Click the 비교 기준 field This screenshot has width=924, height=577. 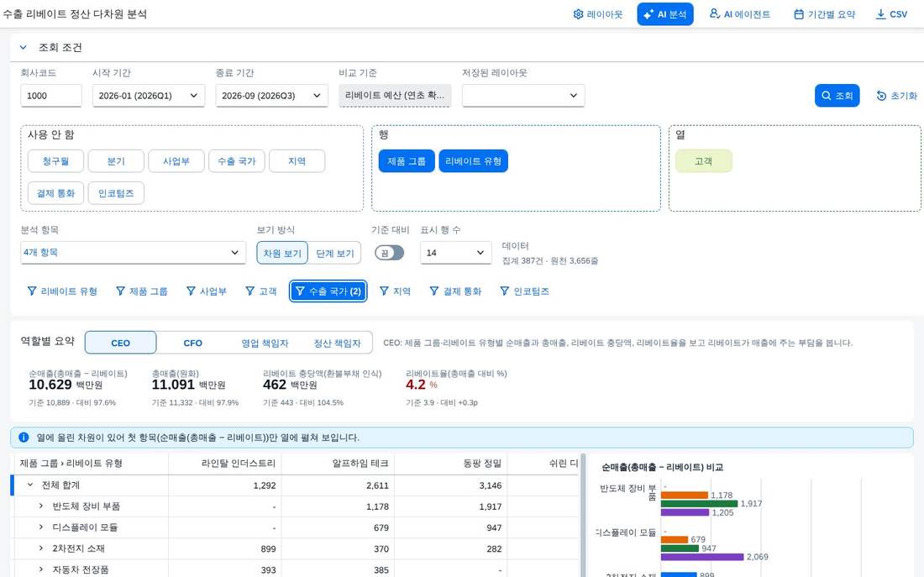[395, 96]
